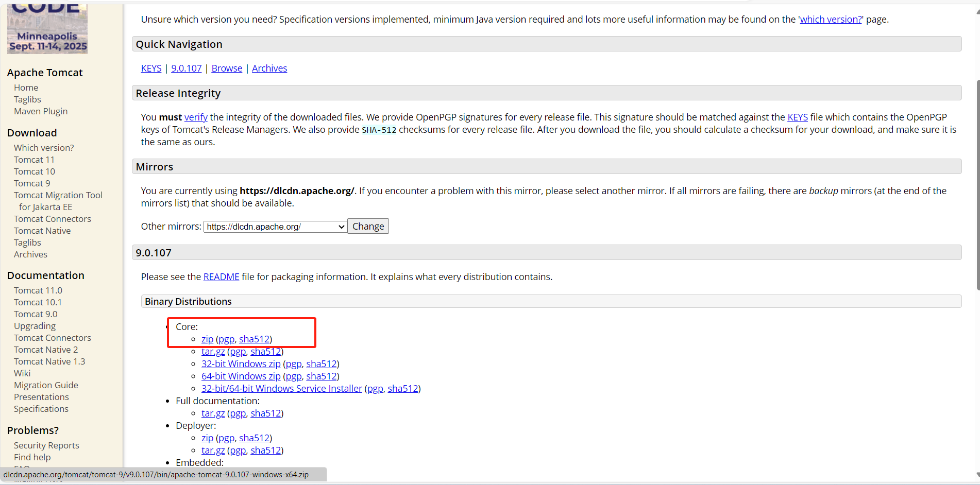Open pgp signature for Full documentation tar.gz

[238, 413]
